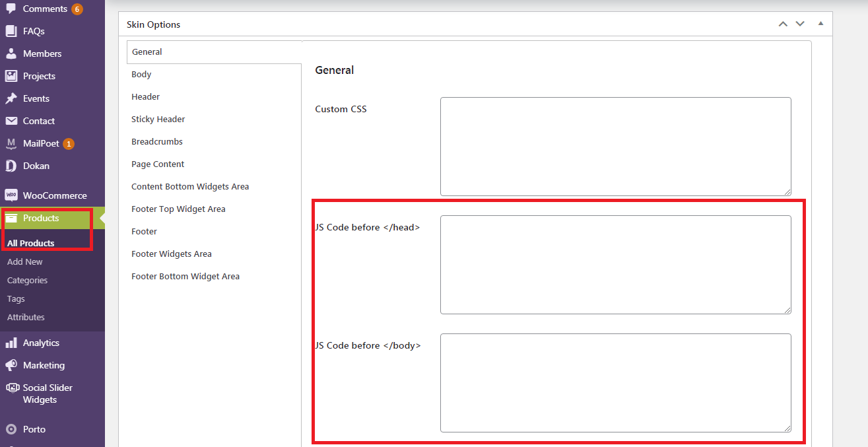Click the WooCommerce woo icon
Viewport: 868px width, 447px height.
coord(11,195)
